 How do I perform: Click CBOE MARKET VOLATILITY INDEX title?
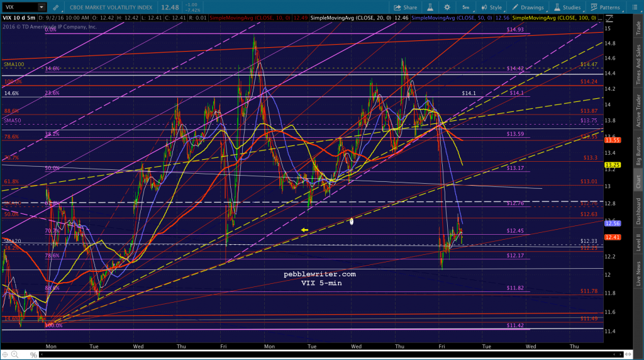[111, 8]
